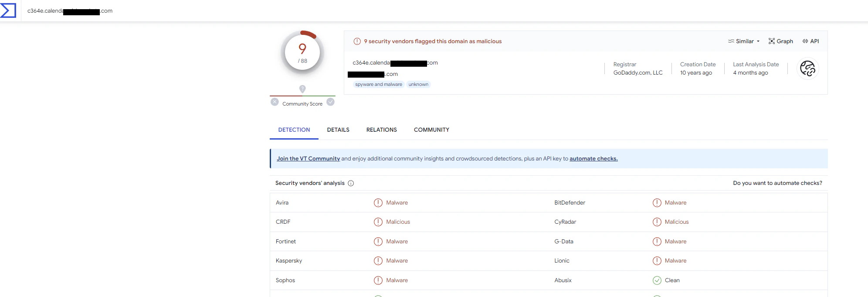
Task: Open Join the VT Community link
Action: click(x=308, y=159)
